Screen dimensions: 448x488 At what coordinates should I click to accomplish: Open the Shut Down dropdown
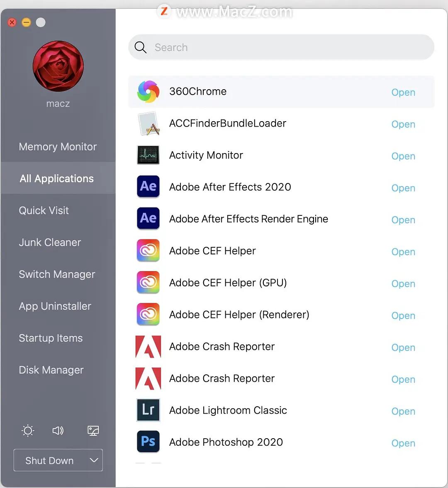(58, 460)
